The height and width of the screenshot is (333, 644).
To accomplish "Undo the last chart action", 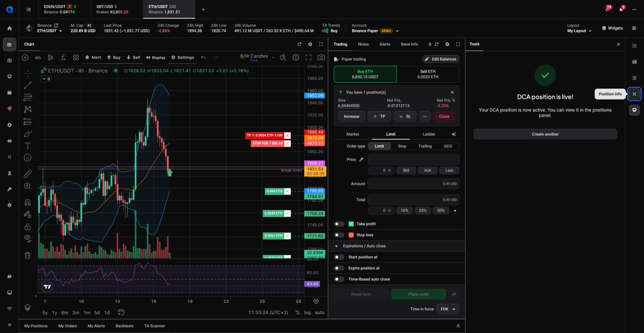I will click(x=203, y=57).
